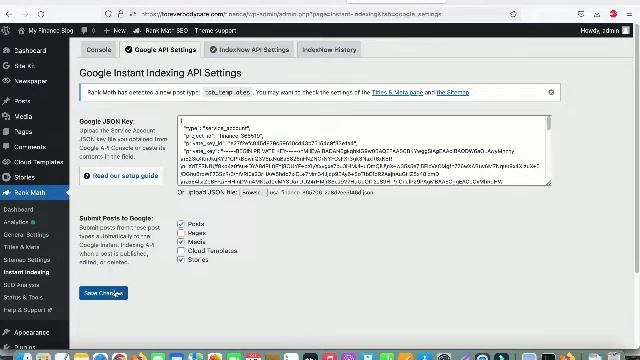Click the lock icon in the address bar
The height and width of the screenshot is (360, 640).
[120, 14]
